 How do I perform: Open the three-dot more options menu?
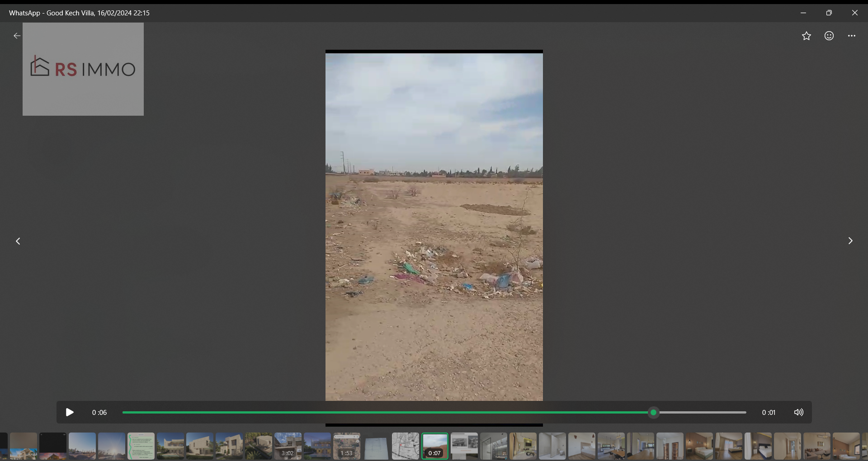tap(852, 36)
